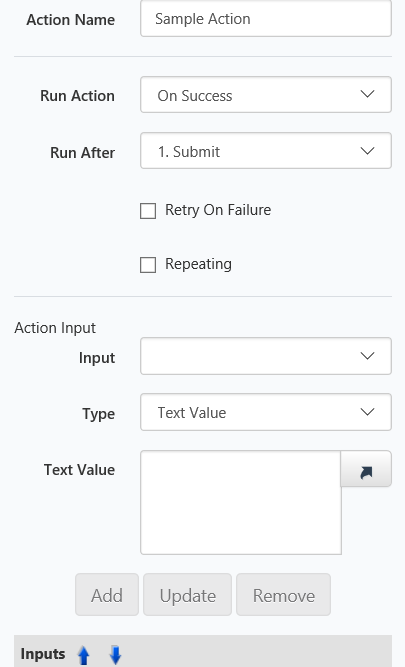The height and width of the screenshot is (667, 405).
Task: Click the Remove button
Action: tap(284, 594)
